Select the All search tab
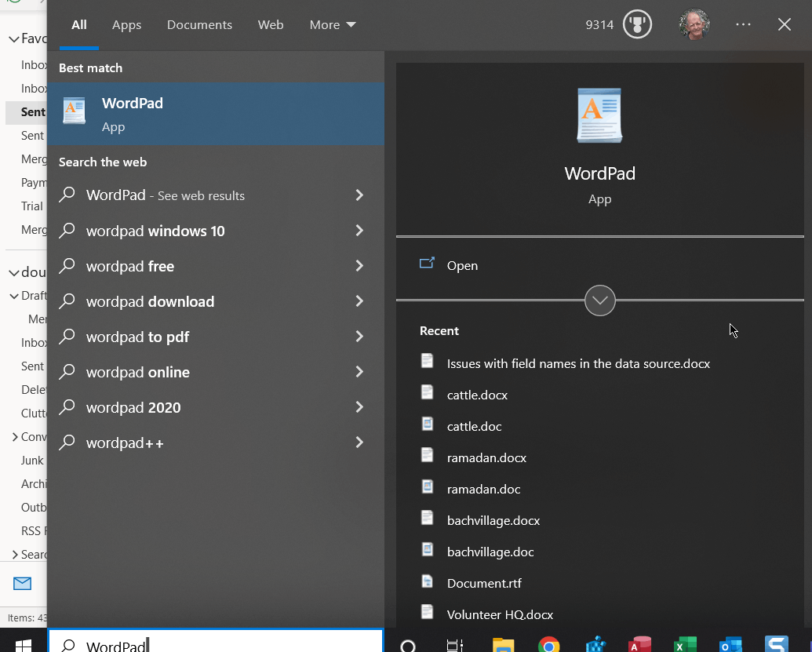The image size is (812, 652). click(x=78, y=25)
